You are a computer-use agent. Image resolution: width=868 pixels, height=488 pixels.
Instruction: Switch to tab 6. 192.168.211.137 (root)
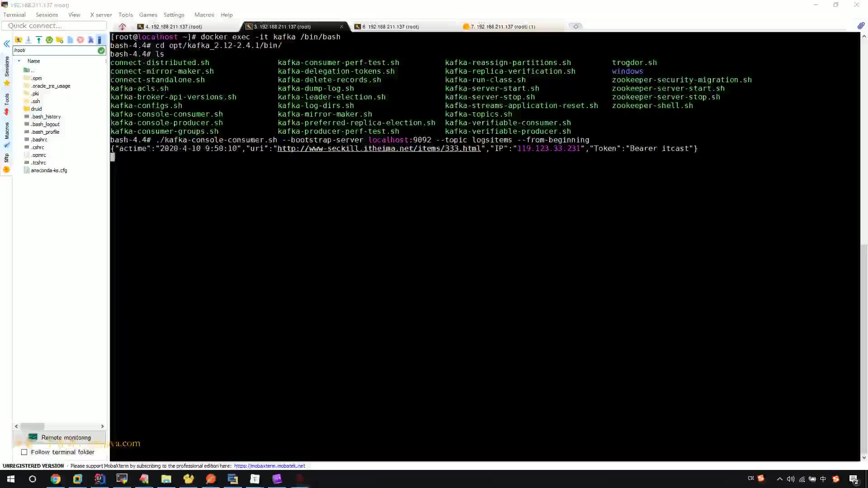[391, 27]
